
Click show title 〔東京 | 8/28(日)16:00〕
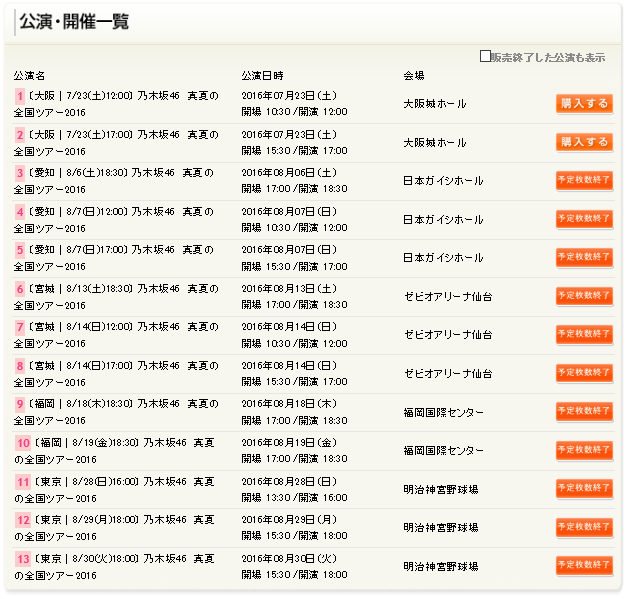point(86,481)
